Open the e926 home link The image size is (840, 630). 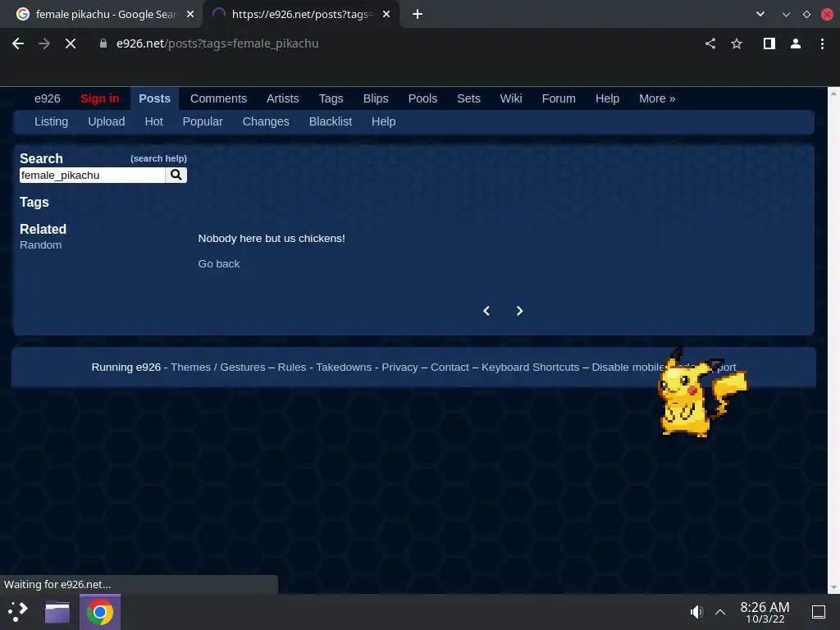pyautogui.click(x=47, y=98)
